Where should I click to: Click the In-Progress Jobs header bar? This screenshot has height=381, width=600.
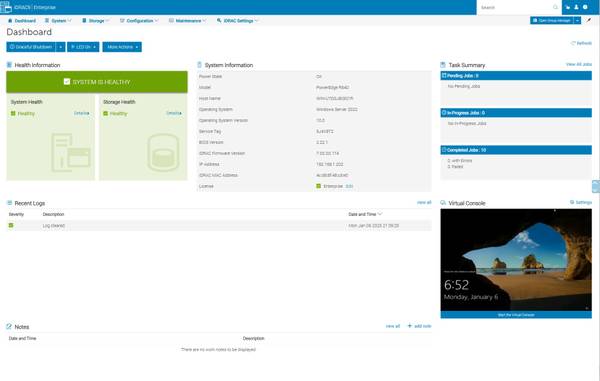[x=516, y=113]
